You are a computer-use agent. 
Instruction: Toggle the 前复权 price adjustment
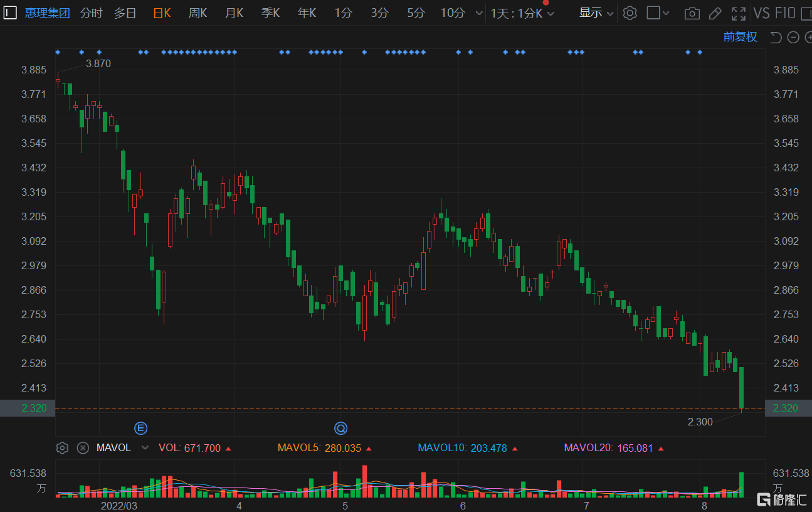[x=740, y=37]
